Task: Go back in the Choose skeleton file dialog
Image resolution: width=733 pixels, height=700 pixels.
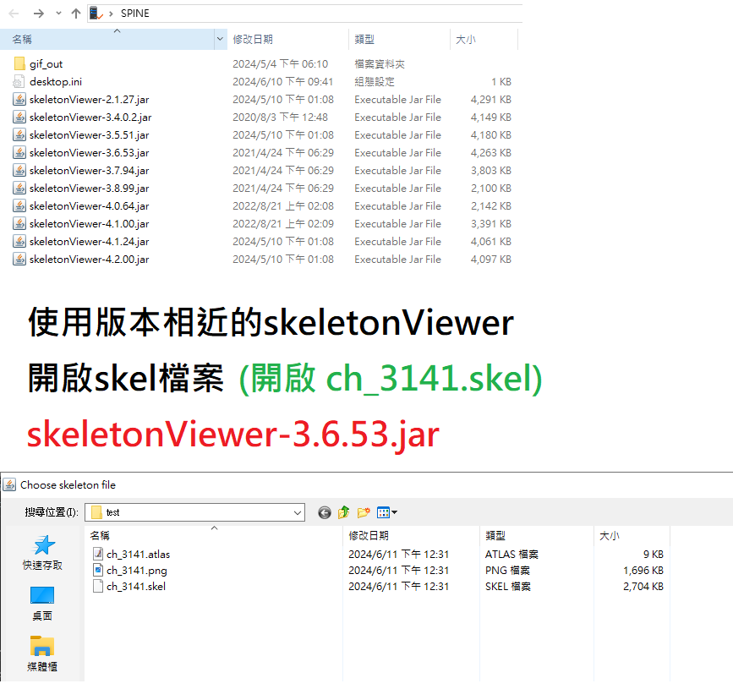Action: (x=325, y=512)
